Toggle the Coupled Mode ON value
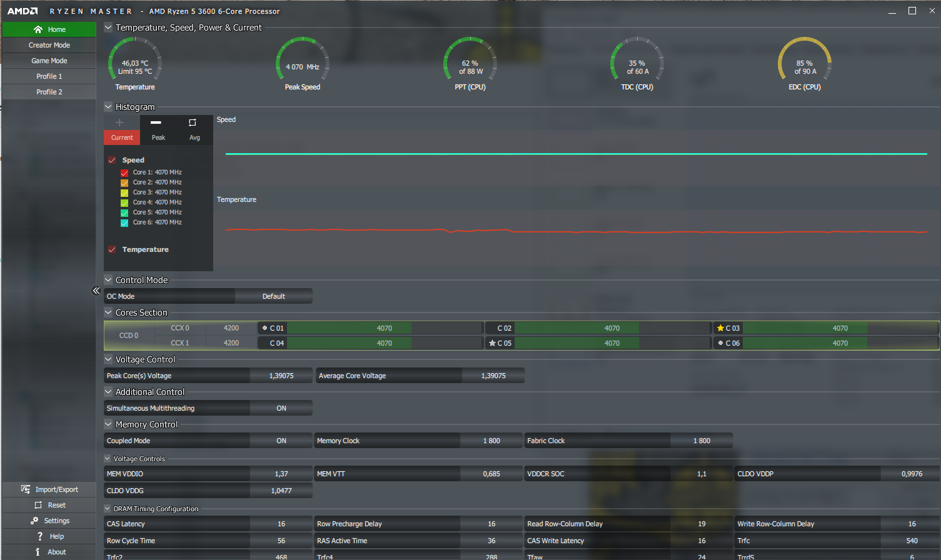 (281, 441)
